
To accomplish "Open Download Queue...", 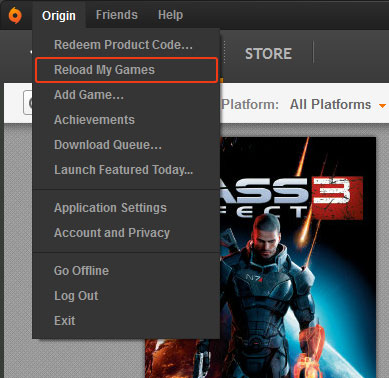I will tap(126, 145).
